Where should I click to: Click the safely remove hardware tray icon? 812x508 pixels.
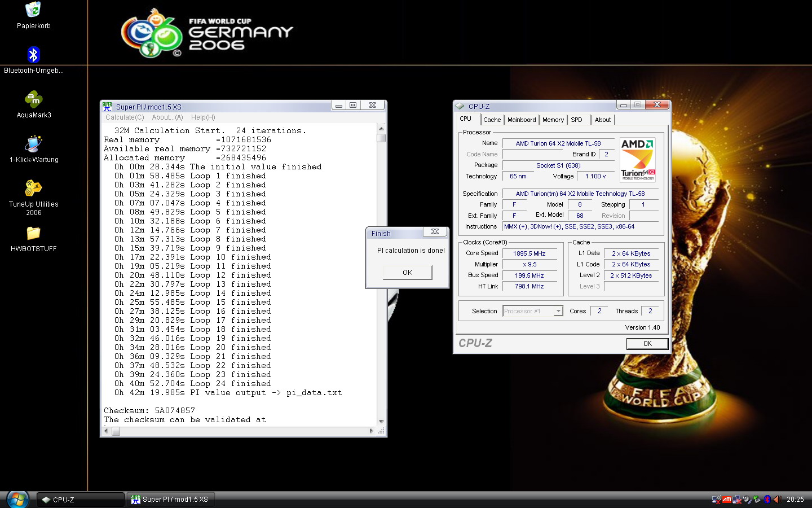click(x=757, y=500)
